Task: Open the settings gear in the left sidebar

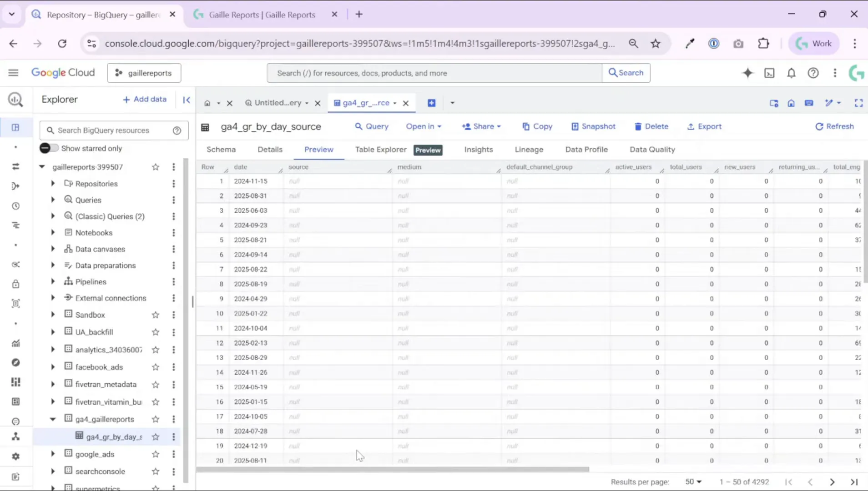Action: [15, 456]
